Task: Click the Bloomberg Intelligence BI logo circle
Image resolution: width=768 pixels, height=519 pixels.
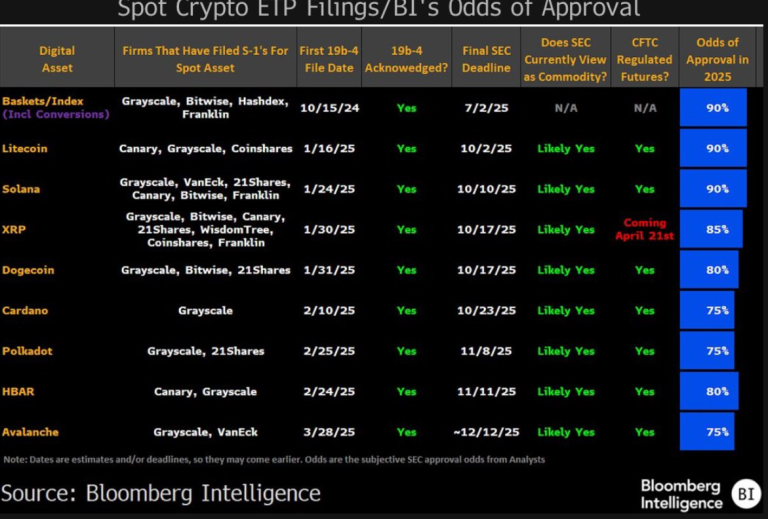Action: pos(746,494)
